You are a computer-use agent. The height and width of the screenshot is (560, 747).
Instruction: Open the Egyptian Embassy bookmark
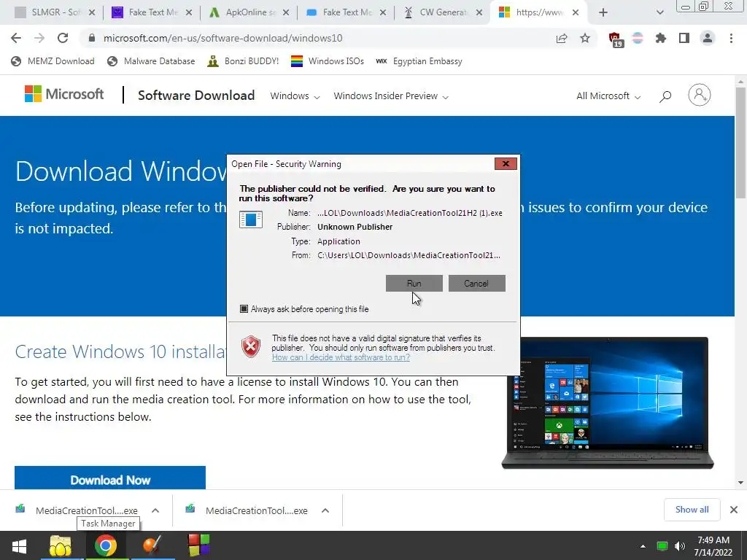(419, 61)
